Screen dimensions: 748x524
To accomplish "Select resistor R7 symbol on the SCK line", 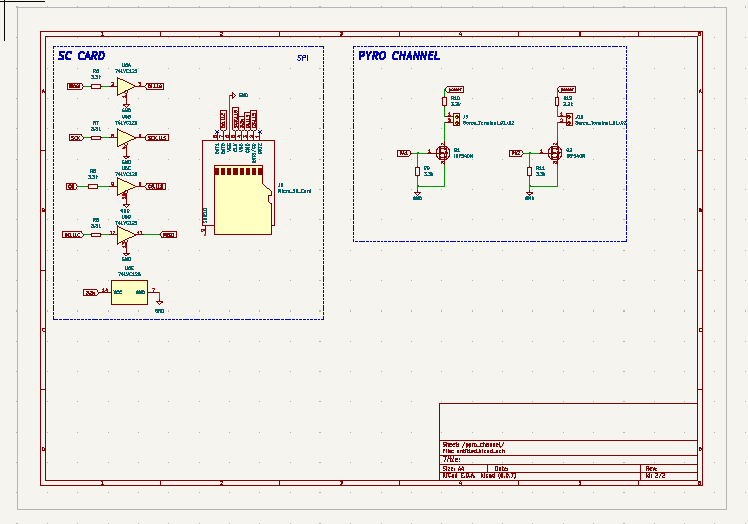I will [96, 138].
